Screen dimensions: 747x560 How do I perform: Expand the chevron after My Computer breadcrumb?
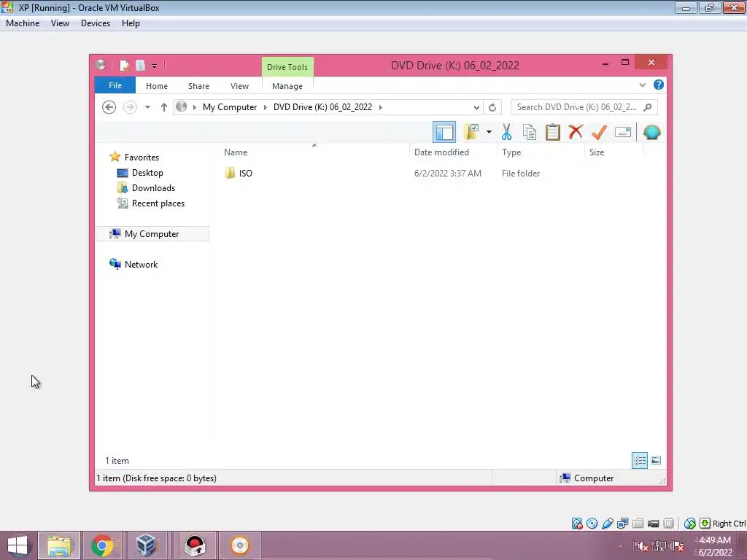(266, 107)
